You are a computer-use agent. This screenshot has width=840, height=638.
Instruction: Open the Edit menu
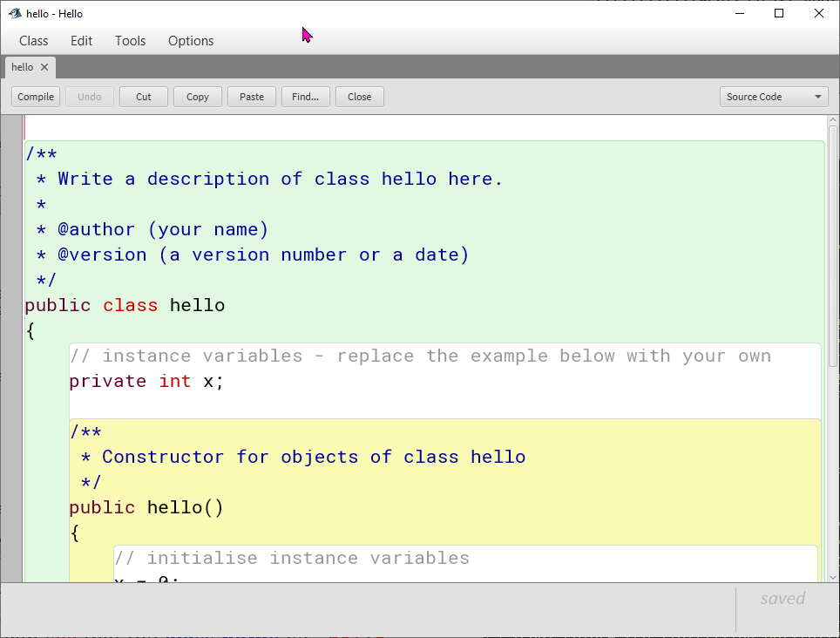click(x=81, y=41)
